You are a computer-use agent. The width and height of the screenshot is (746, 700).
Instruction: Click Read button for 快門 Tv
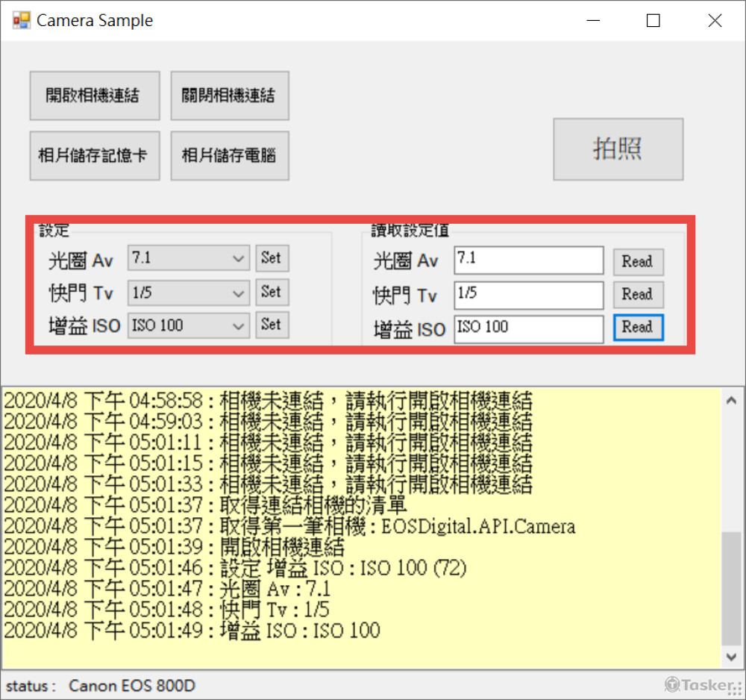pos(638,295)
